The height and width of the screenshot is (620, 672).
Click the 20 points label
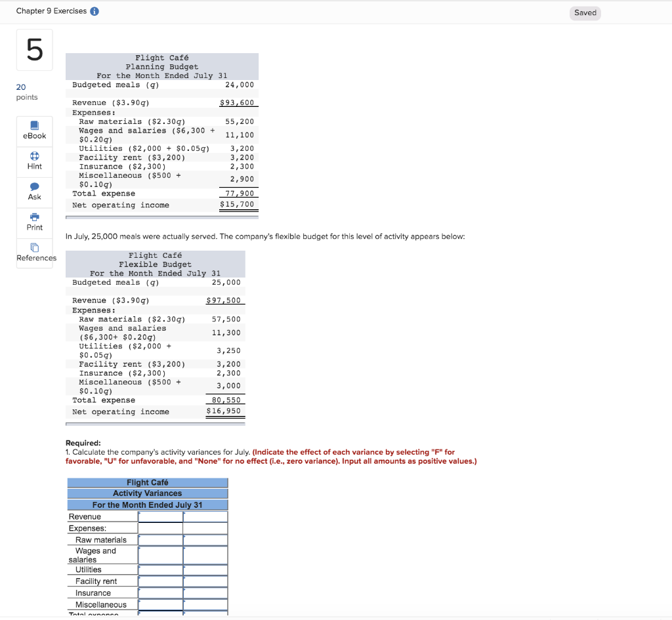26,92
